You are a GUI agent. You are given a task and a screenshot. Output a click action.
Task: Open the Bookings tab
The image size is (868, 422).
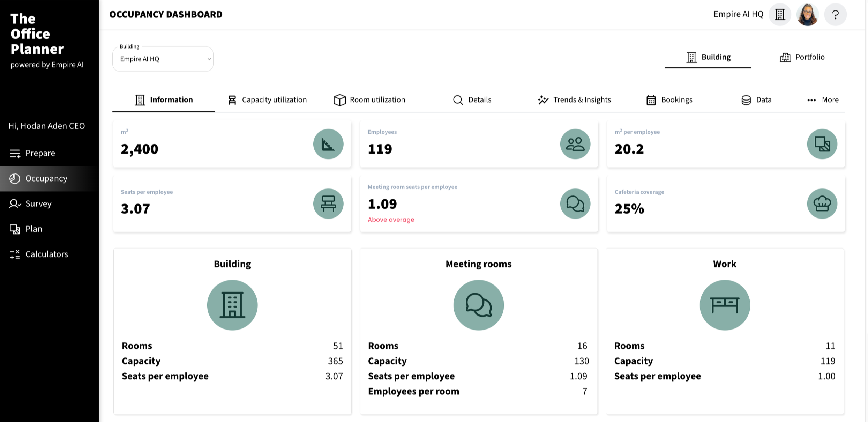tap(669, 100)
